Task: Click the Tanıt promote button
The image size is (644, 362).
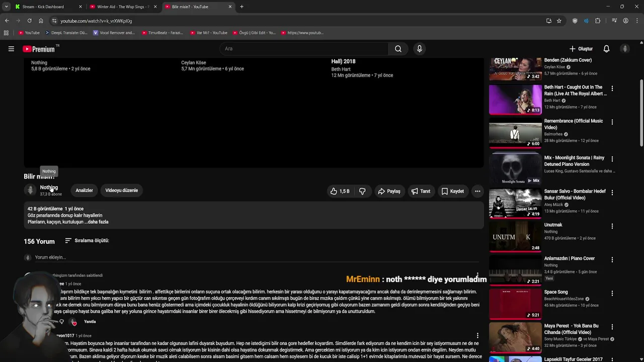Action: coord(421,191)
